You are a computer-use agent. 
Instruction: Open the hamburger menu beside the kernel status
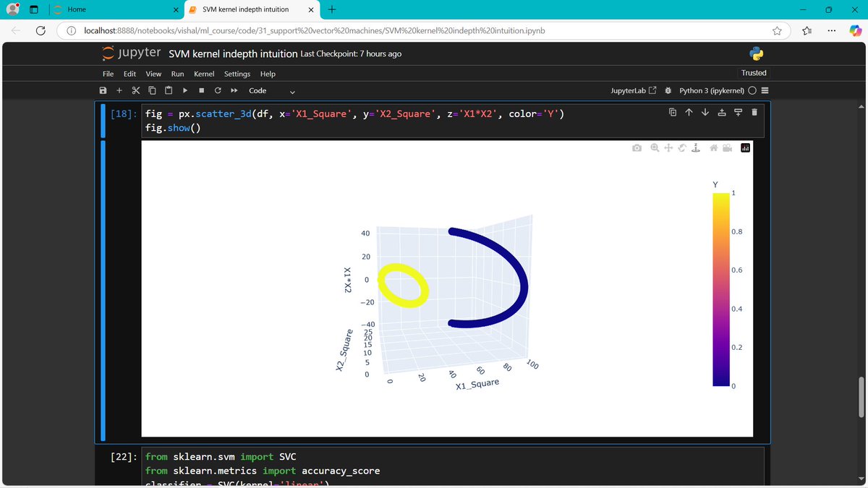[x=765, y=90]
